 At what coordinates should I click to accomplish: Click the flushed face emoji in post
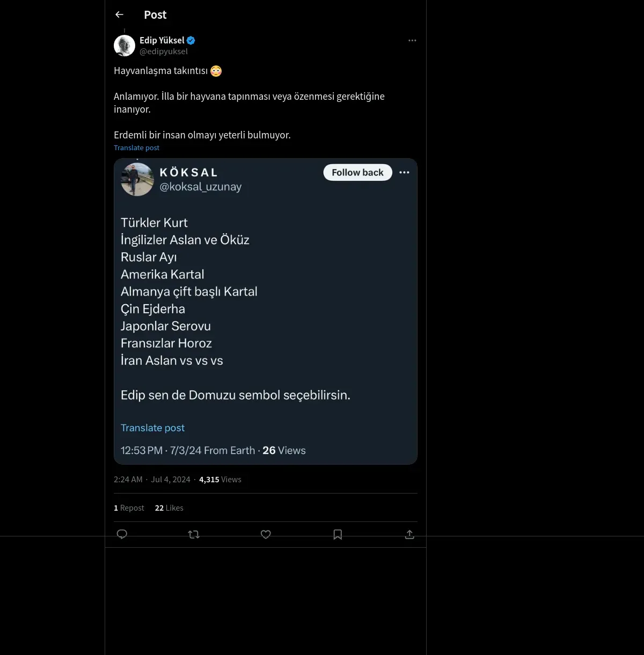(x=216, y=71)
